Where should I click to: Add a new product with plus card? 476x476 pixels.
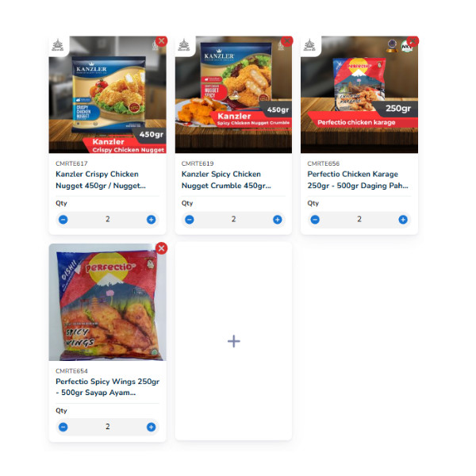(234, 341)
